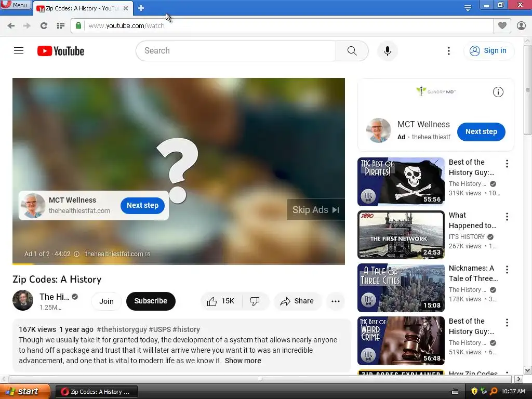Click IT'S HISTORY channel name
This screenshot has height=399, width=532.
pyautogui.click(x=467, y=237)
